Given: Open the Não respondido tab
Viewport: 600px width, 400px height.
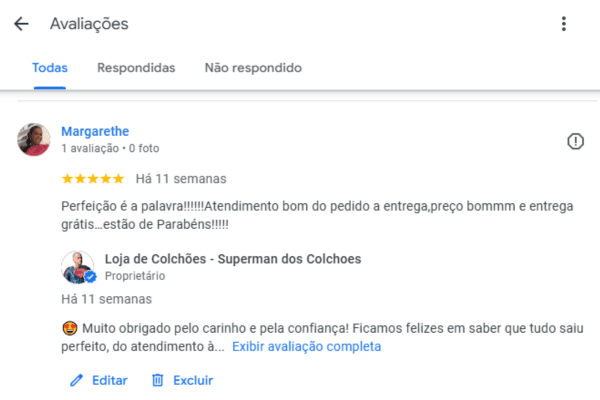Looking at the screenshot, I should tap(253, 68).
